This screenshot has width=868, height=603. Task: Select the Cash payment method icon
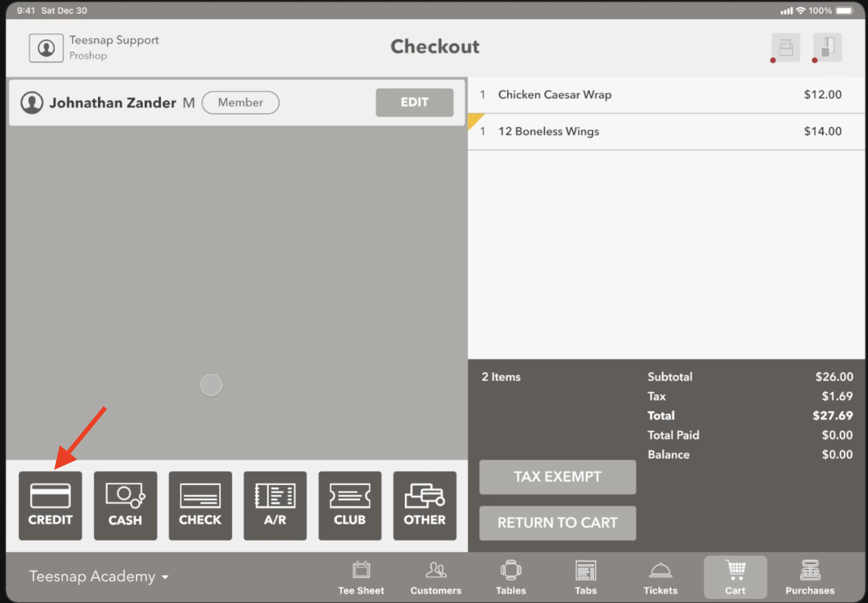pos(125,505)
